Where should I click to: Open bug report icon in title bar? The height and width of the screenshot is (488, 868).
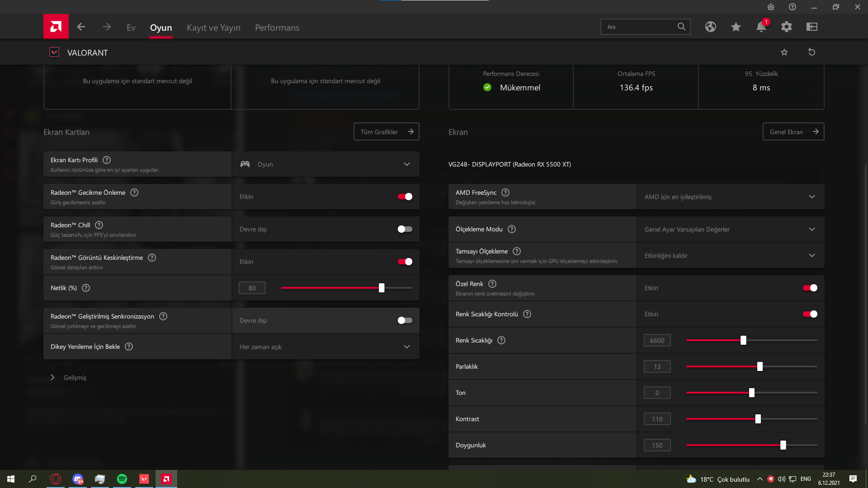click(x=771, y=7)
